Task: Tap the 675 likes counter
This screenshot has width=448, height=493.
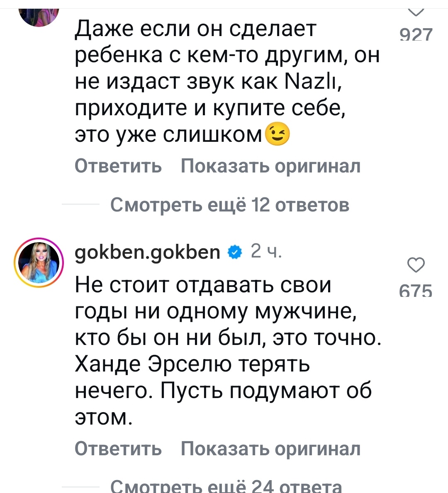Action: (x=415, y=291)
